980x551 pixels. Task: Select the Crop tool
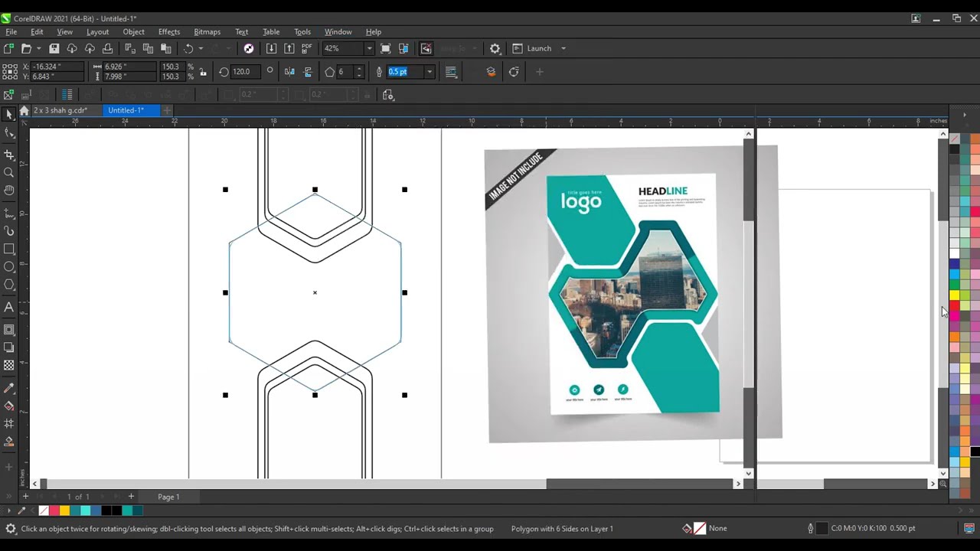pyautogui.click(x=9, y=155)
